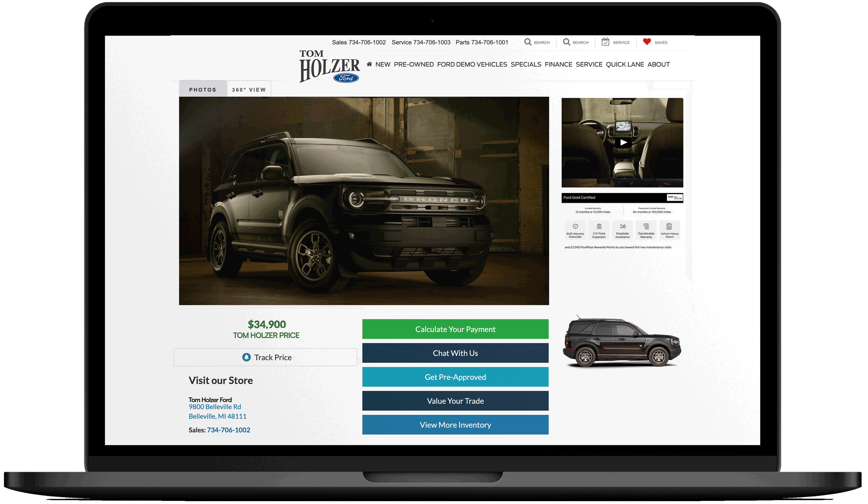Viewport: 868px width, 504px height.
Task: Click the Get Pre-Approved button
Action: 455,377
